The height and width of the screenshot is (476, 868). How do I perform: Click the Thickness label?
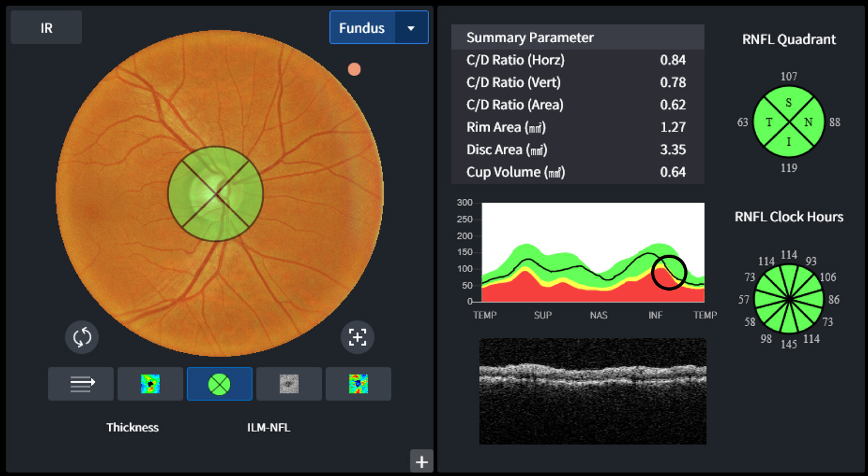click(133, 428)
